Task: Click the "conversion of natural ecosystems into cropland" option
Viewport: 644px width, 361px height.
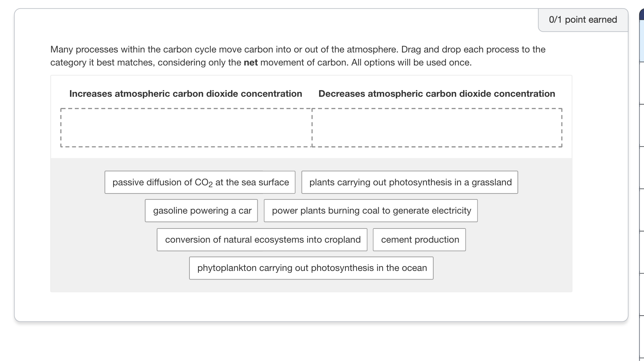Action: point(262,240)
